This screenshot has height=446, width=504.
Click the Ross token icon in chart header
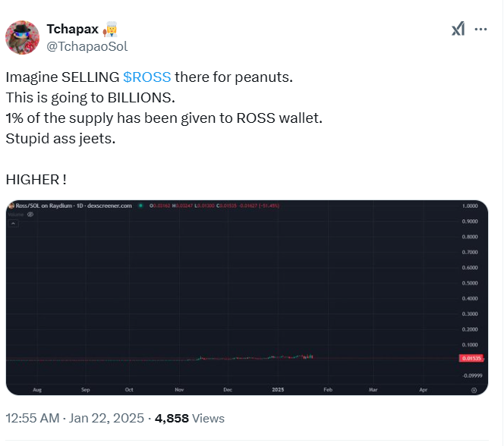11,206
